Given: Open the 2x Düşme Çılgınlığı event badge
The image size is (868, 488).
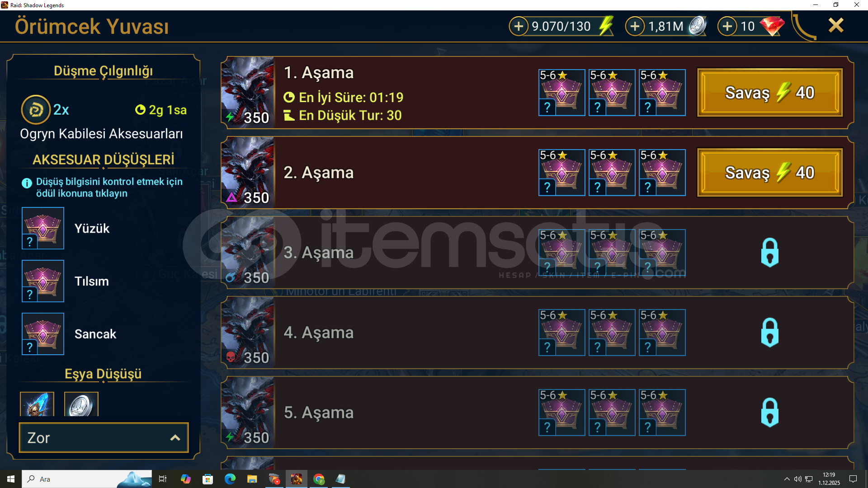Looking at the screenshot, I should pos(36,109).
